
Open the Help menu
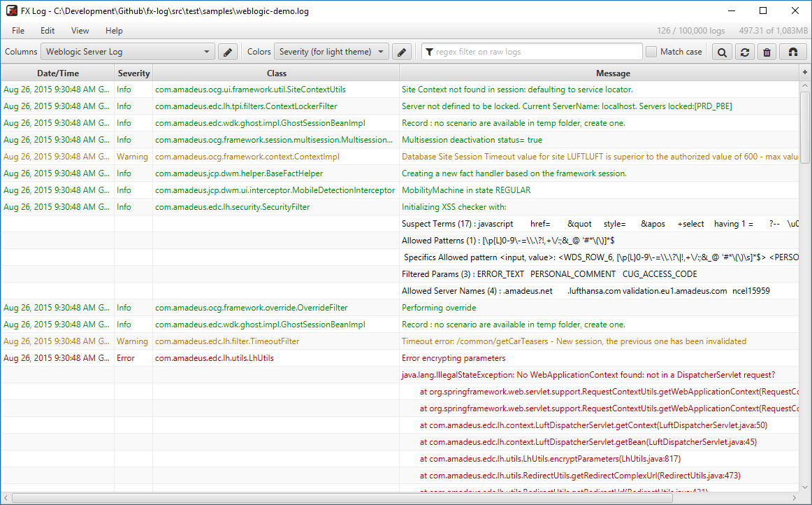tap(114, 31)
